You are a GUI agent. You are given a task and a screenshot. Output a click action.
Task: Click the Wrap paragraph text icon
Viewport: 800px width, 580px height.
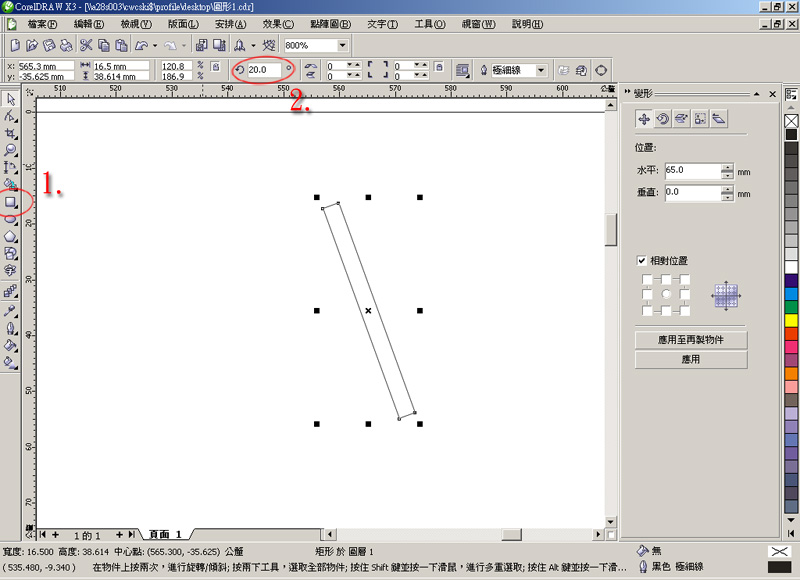(x=462, y=70)
